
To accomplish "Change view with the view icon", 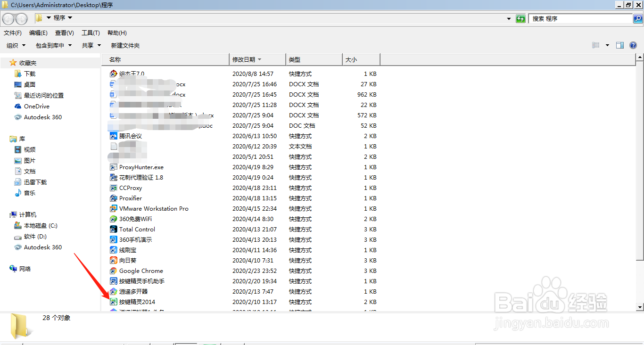I will 596,45.
